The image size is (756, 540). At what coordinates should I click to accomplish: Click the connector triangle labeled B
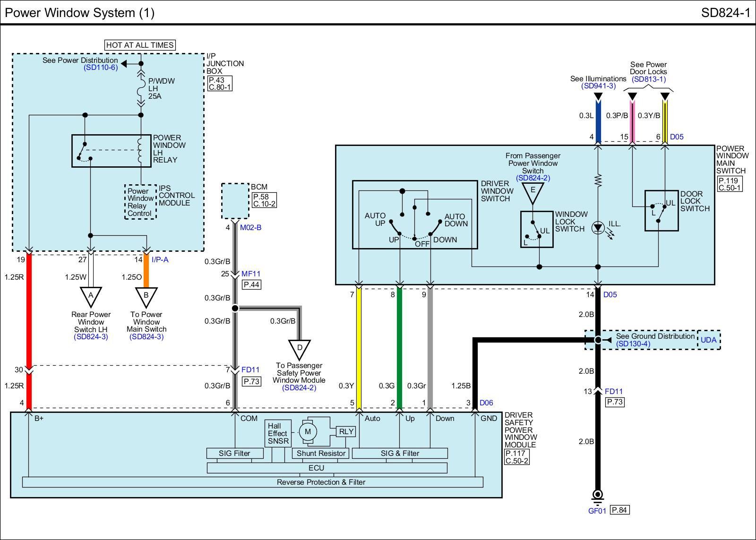click(146, 296)
